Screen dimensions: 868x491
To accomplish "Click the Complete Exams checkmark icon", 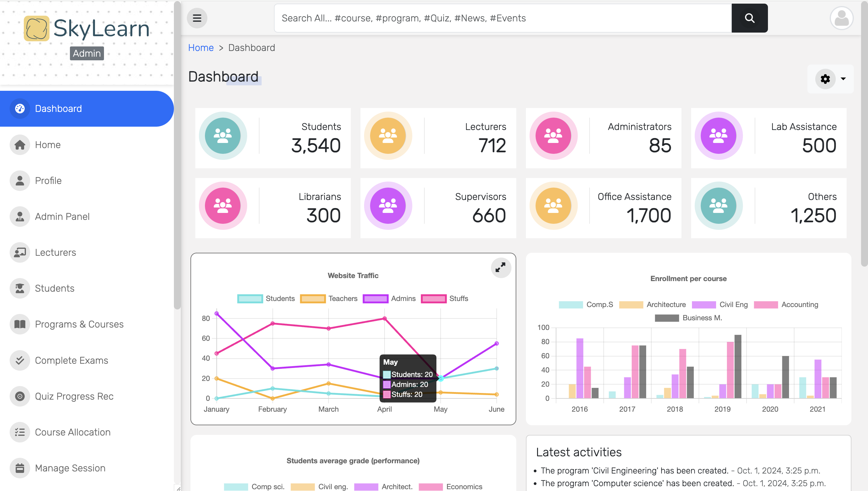I will [x=20, y=360].
